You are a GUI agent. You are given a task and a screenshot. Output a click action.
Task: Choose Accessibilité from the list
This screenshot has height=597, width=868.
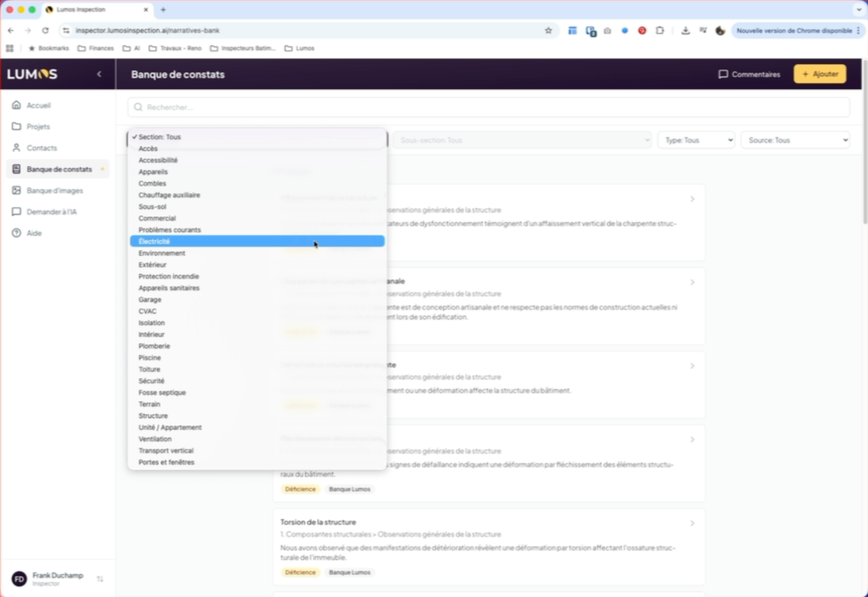[x=257, y=160]
